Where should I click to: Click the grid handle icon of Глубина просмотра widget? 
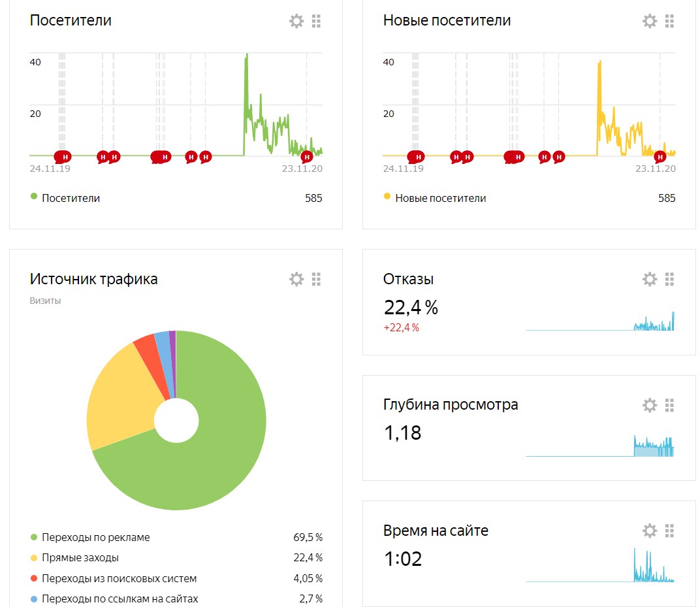[670, 405]
